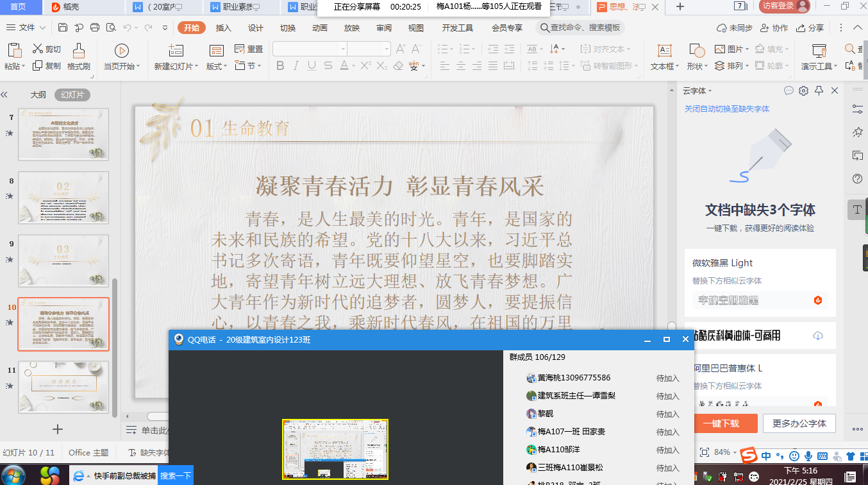Click the orange 一键下载 button

(x=727, y=423)
